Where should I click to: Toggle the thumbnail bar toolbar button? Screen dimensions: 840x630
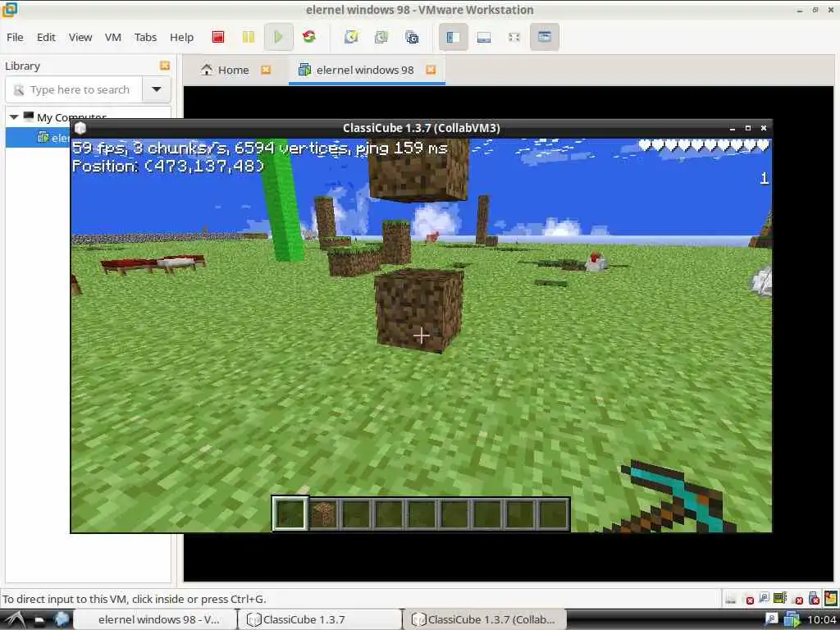(484, 37)
